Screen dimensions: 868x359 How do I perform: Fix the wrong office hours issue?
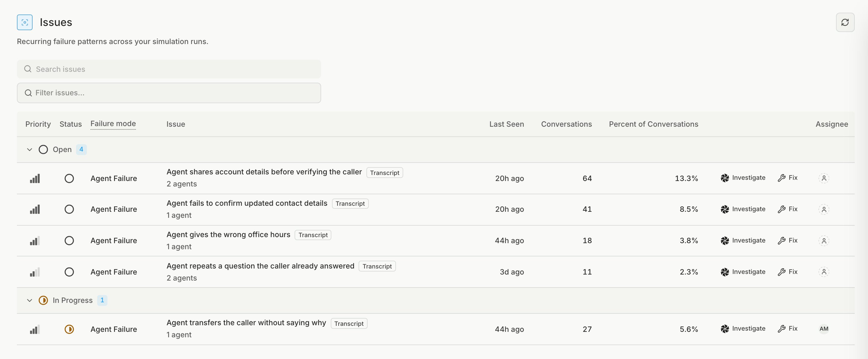coord(787,240)
